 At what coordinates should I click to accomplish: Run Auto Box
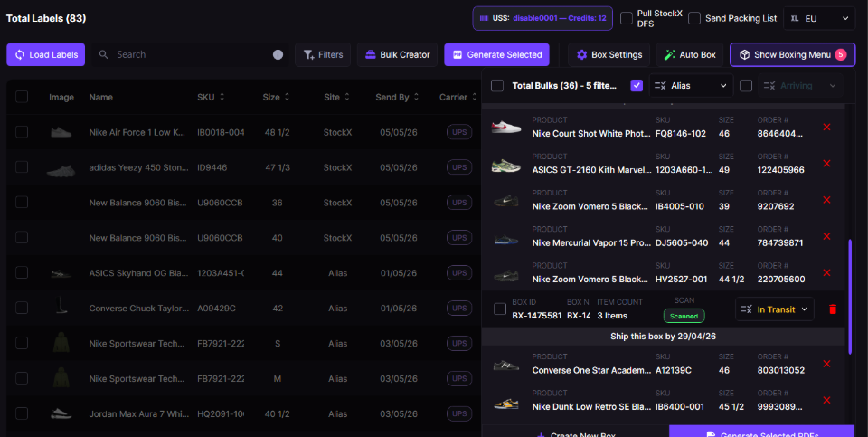coord(690,55)
